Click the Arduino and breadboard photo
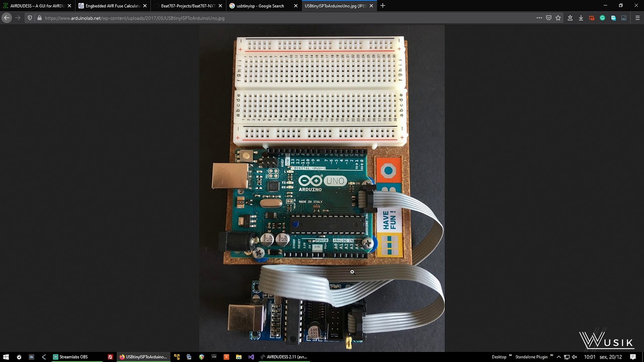The width and height of the screenshot is (644, 362). 322,189
